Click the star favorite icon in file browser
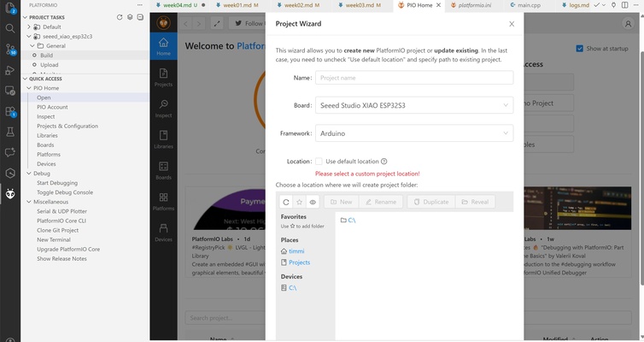Viewport: 644px width, 342px height. coord(300,202)
